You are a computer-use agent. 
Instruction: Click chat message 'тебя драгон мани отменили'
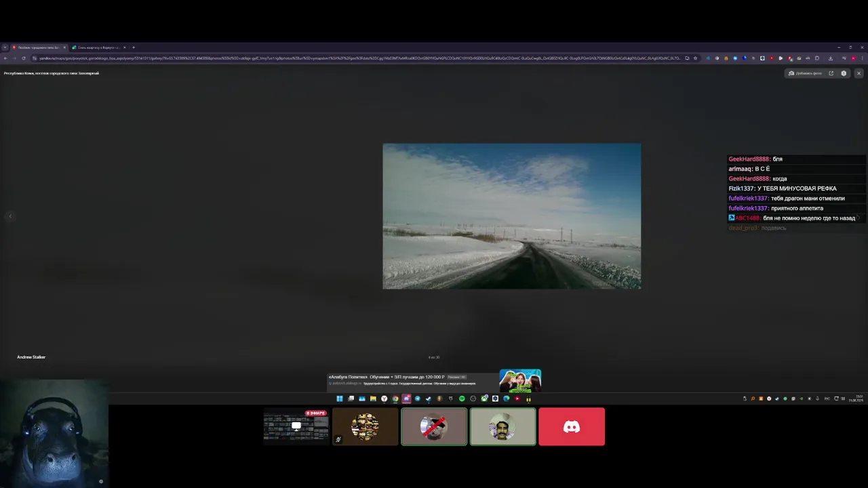808,199
